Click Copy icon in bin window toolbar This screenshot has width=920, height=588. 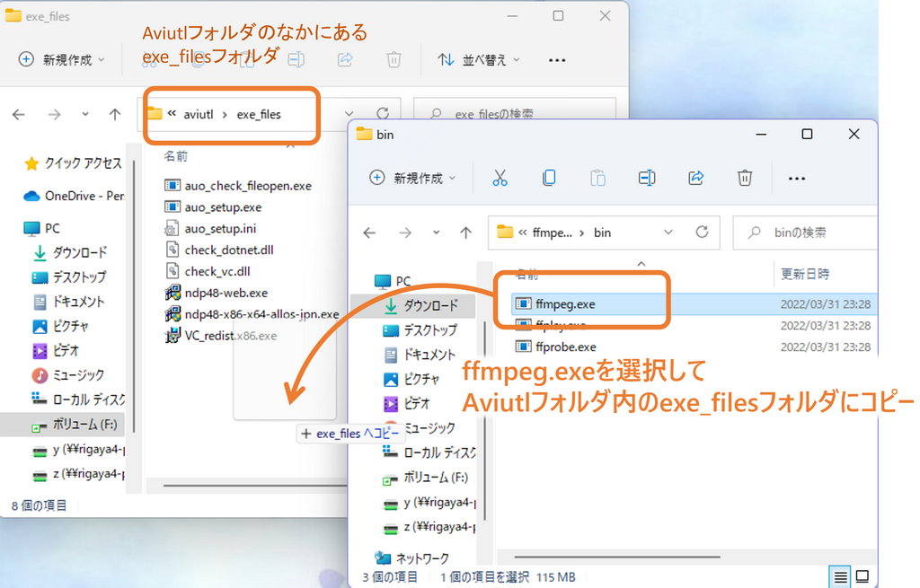549,178
